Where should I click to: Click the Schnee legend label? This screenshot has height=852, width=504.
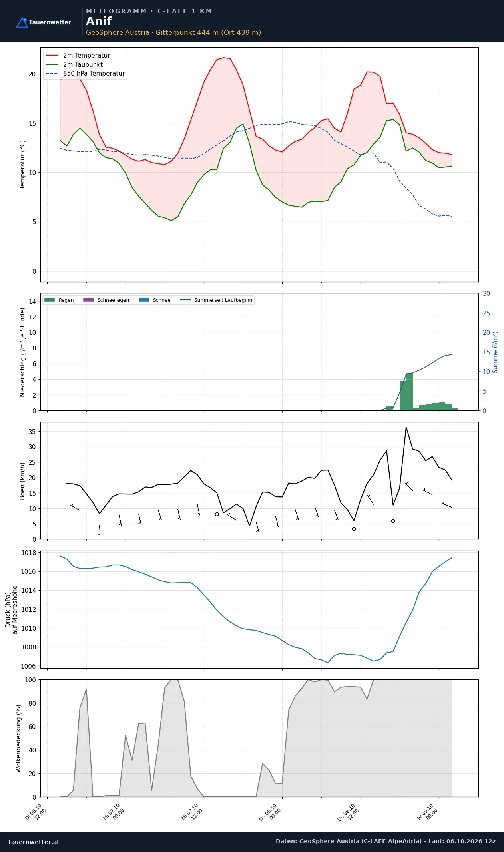(161, 300)
